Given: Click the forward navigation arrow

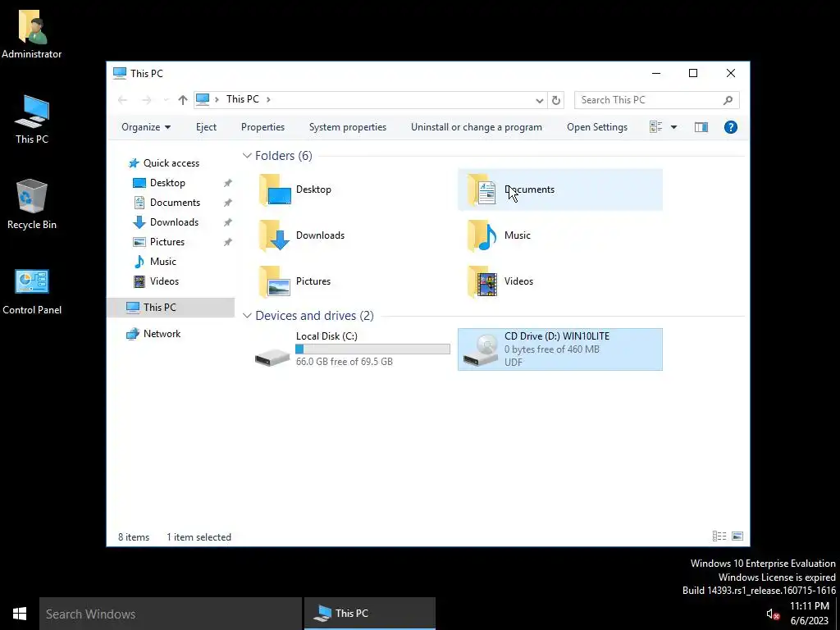Looking at the screenshot, I should 146,99.
